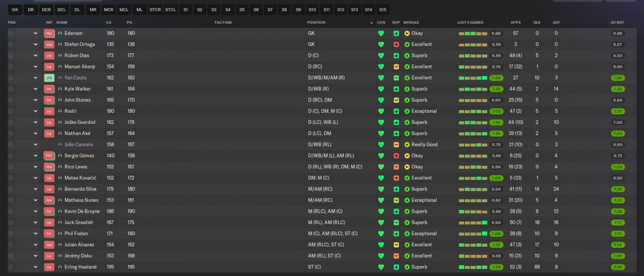Click John Stones' yellow sharpness icon
Viewport: 644px width, 276px height.
tap(396, 100)
